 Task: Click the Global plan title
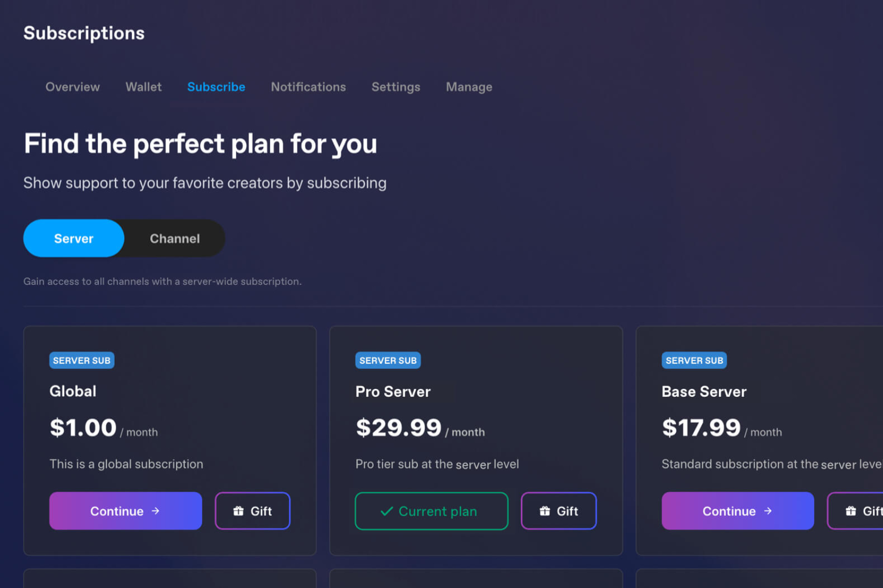pos(73,391)
